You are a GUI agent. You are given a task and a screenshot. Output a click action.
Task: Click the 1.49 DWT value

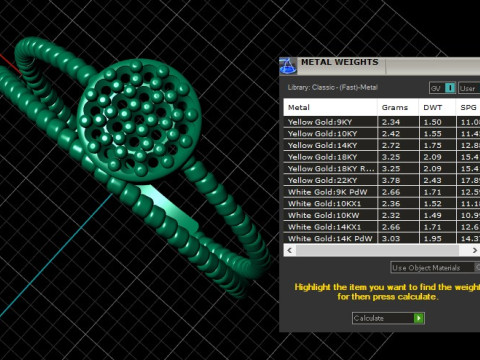tap(432, 215)
